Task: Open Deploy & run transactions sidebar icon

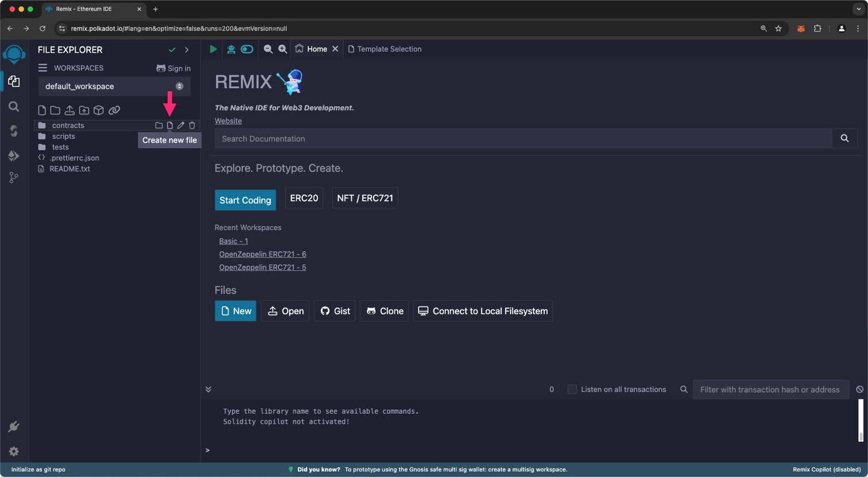Action: click(14, 155)
